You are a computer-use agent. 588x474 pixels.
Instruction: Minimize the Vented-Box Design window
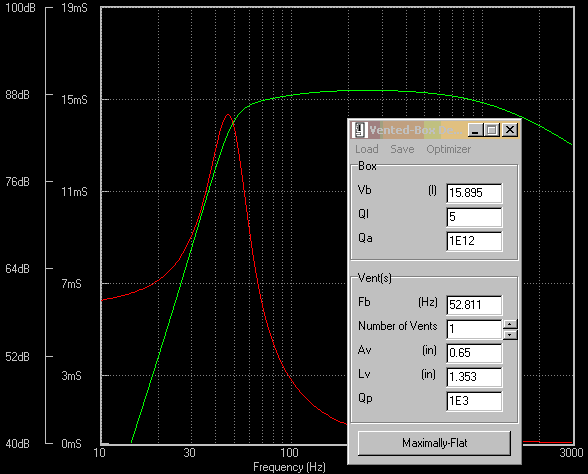click(x=476, y=130)
